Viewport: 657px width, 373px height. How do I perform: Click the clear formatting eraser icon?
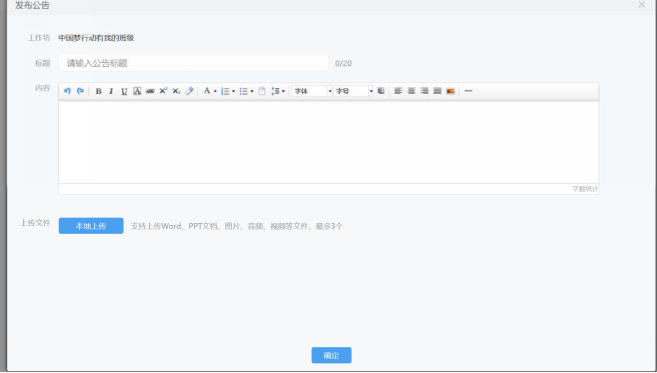(x=189, y=91)
